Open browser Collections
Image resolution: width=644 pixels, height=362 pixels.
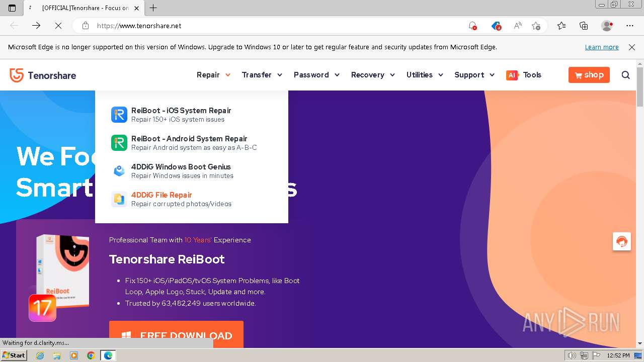(584, 26)
